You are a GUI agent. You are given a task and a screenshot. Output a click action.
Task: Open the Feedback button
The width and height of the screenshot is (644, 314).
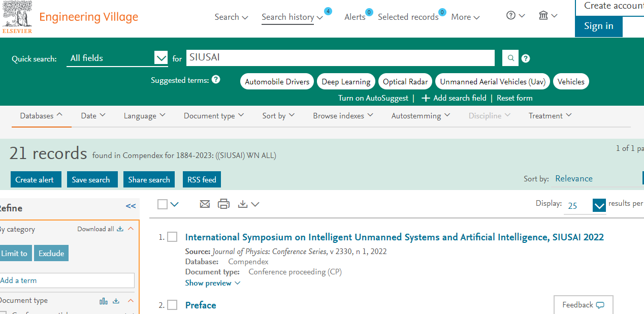(583, 305)
